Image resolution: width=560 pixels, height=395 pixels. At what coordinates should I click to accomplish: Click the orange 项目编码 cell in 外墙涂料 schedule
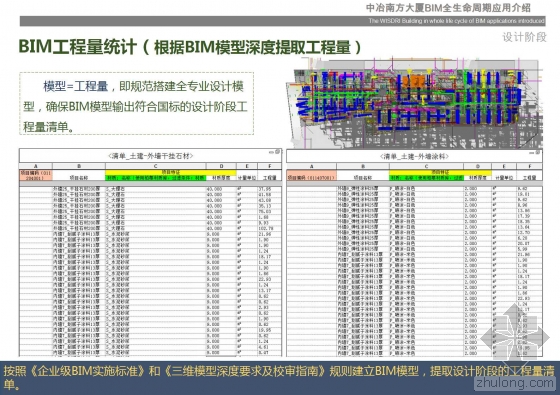coord(311,175)
